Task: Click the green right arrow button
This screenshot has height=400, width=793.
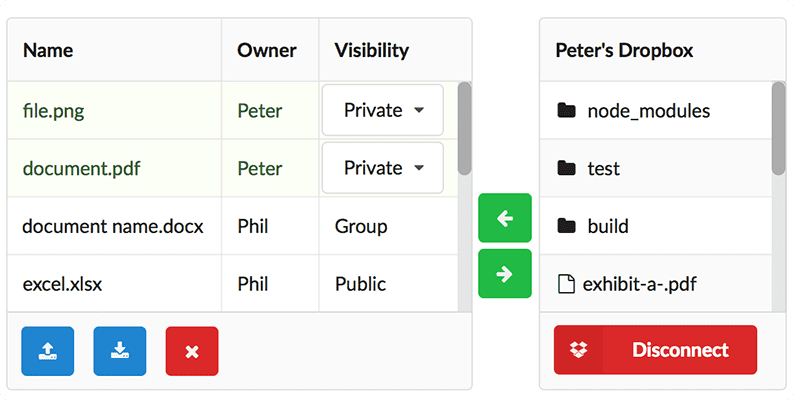Action: [x=505, y=273]
